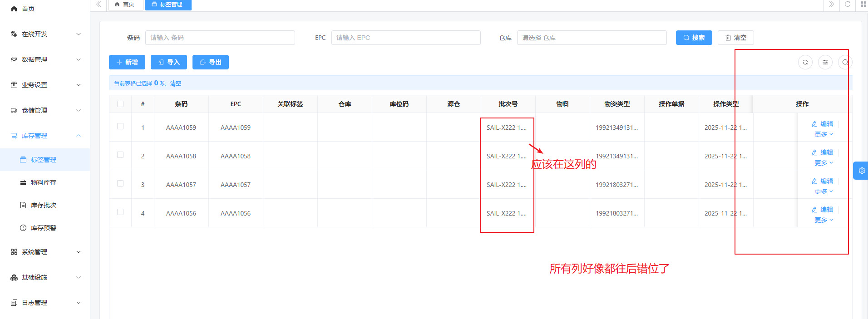Toggle the select-all checkbox in table header
868x319 pixels.
point(120,104)
